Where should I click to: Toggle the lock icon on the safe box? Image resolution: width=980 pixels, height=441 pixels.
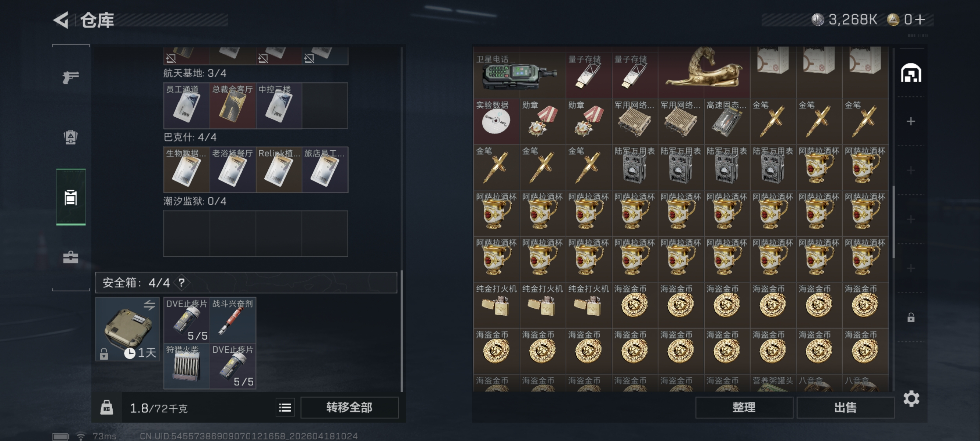pos(104,354)
